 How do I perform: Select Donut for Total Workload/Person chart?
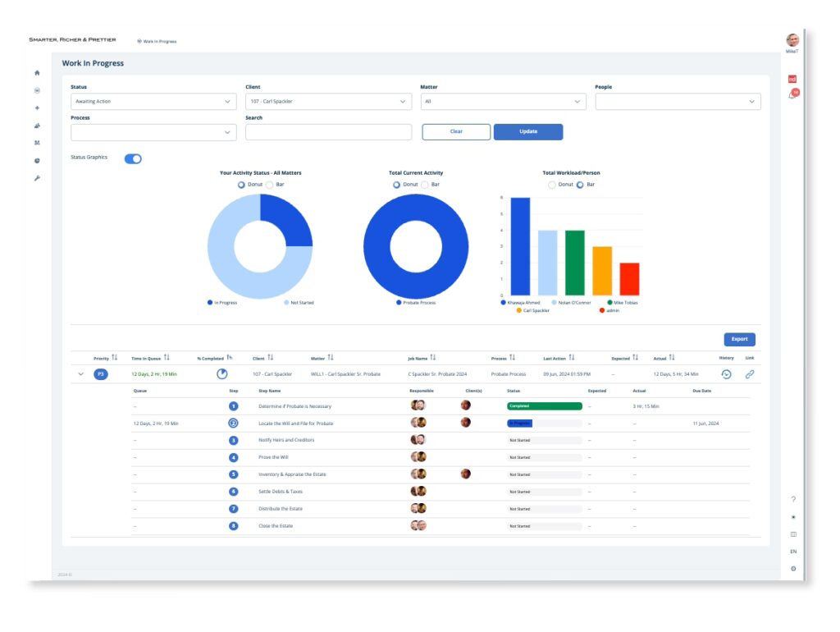point(552,185)
